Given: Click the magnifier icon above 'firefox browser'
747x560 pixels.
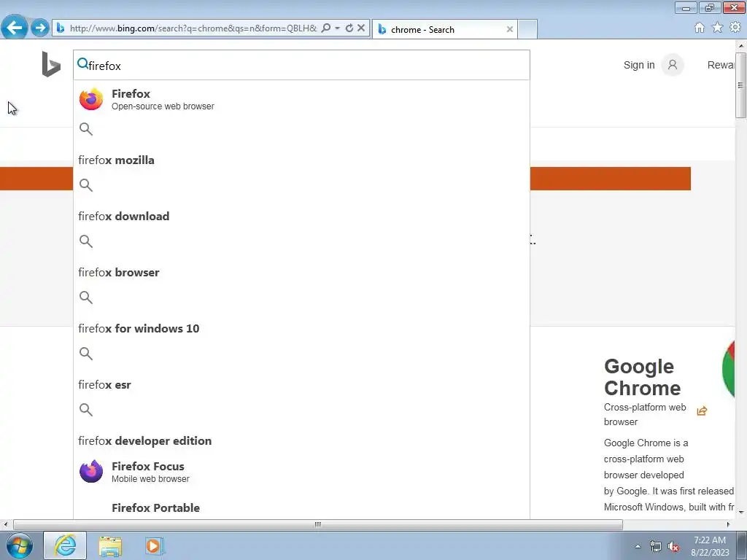Looking at the screenshot, I should click(x=86, y=241).
